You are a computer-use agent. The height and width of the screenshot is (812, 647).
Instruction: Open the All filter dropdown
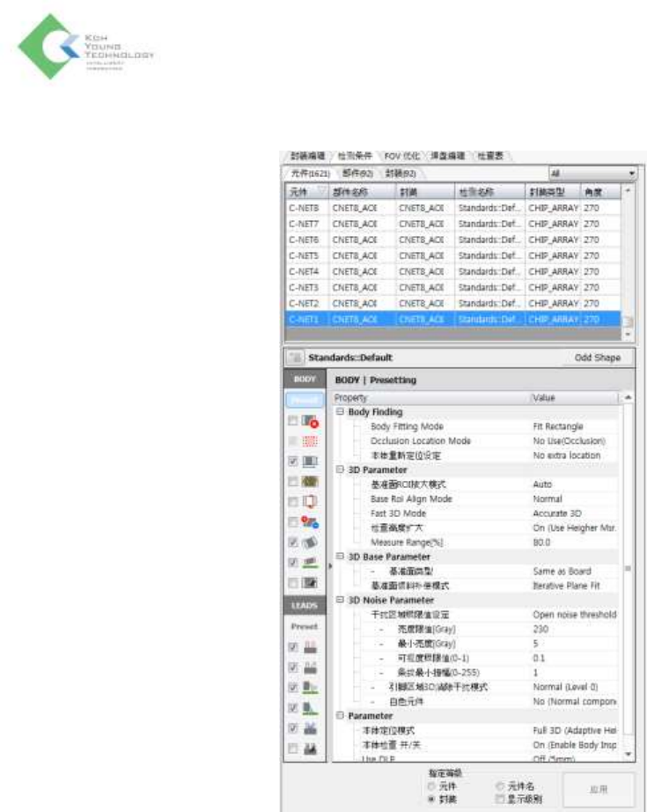tap(592, 173)
